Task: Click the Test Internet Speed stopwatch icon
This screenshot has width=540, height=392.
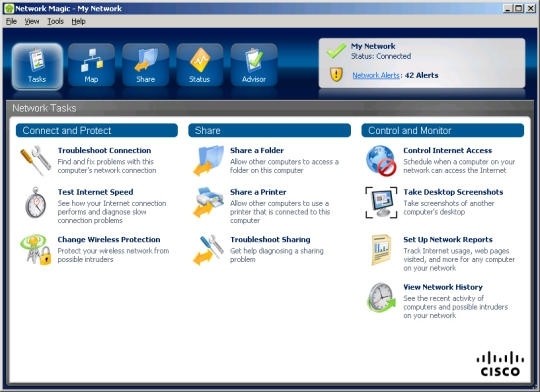Action: point(35,203)
